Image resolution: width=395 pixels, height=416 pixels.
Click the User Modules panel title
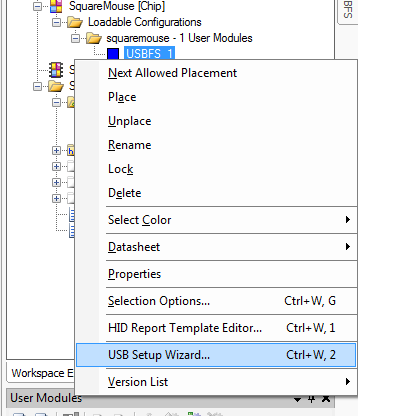pos(46,398)
